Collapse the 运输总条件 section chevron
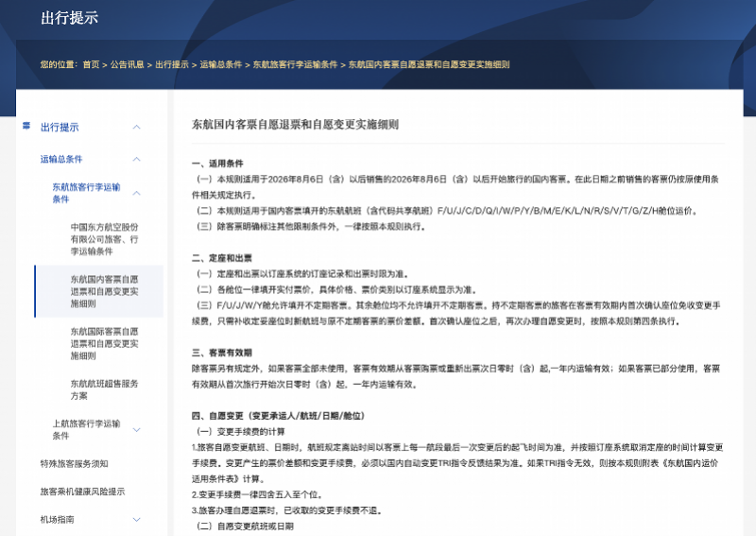Screen dimensions: 756x536 136,159
